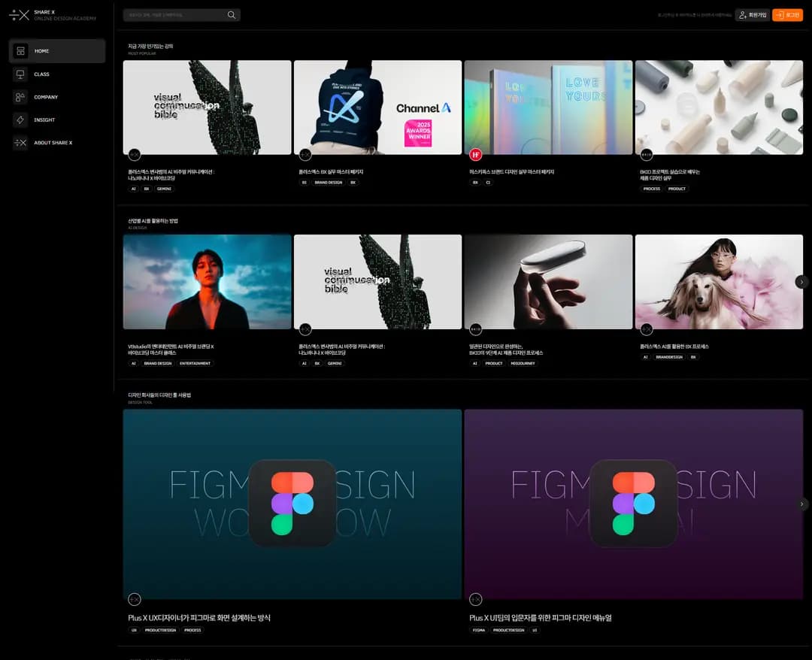
Task: Open the Love Yourself holographic books thumbnail
Action: [548, 107]
